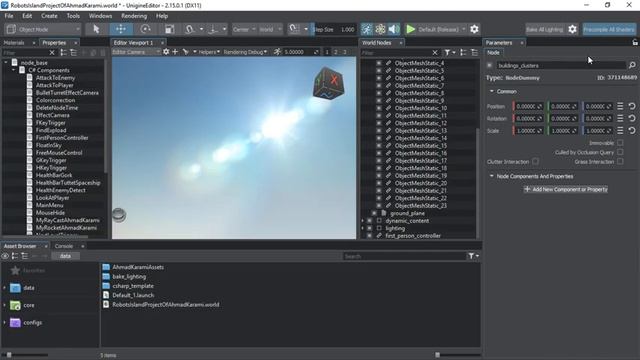The height and width of the screenshot is (360, 640).
Task: Open the File menu
Action: point(9,16)
